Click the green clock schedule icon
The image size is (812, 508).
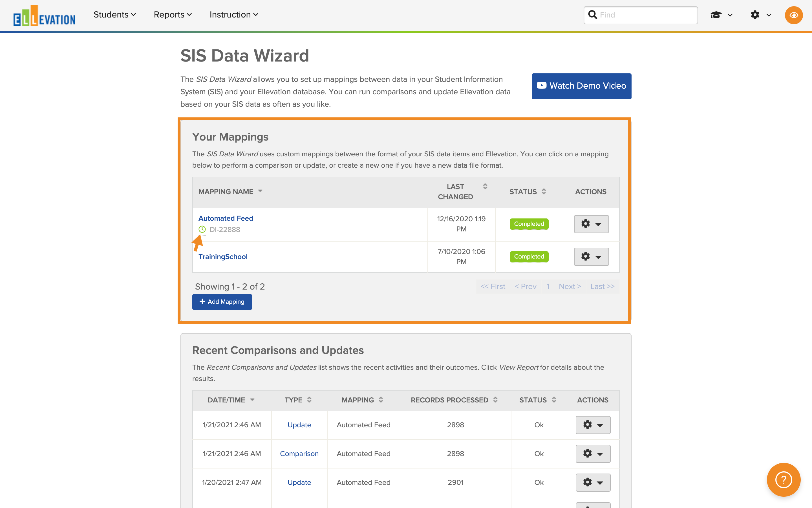pyautogui.click(x=202, y=229)
